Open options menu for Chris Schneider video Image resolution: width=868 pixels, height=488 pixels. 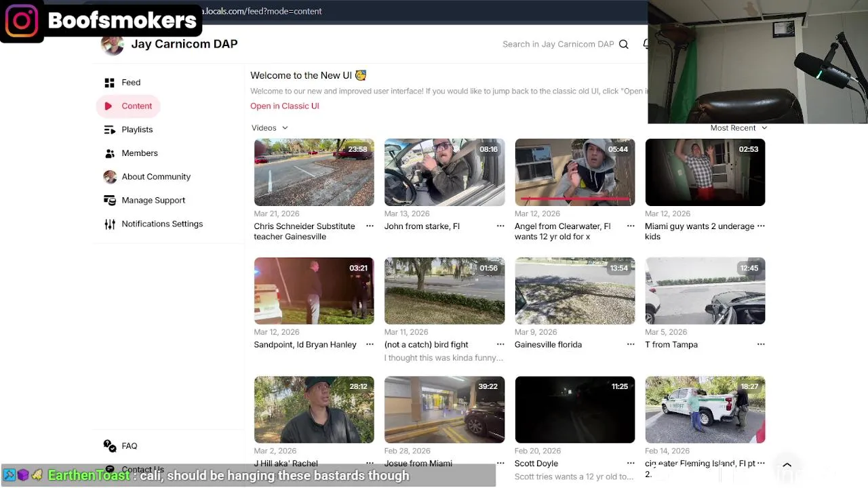(x=370, y=226)
